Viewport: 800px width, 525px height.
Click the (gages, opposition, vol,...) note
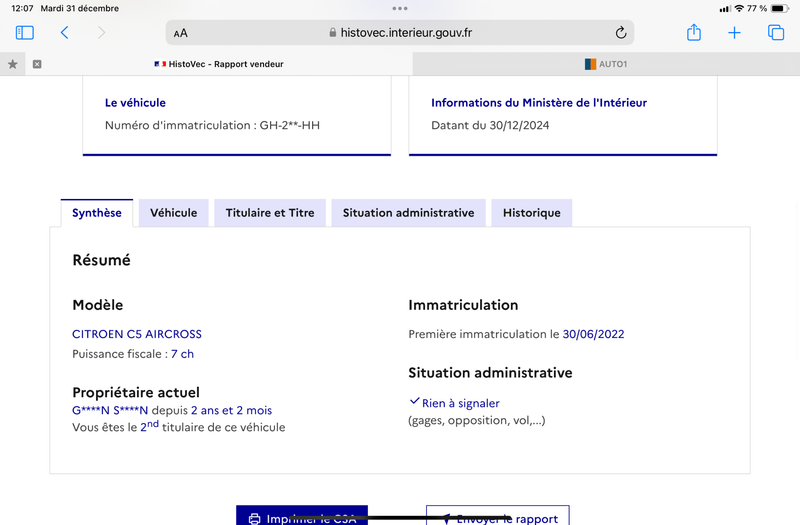(477, 420)
